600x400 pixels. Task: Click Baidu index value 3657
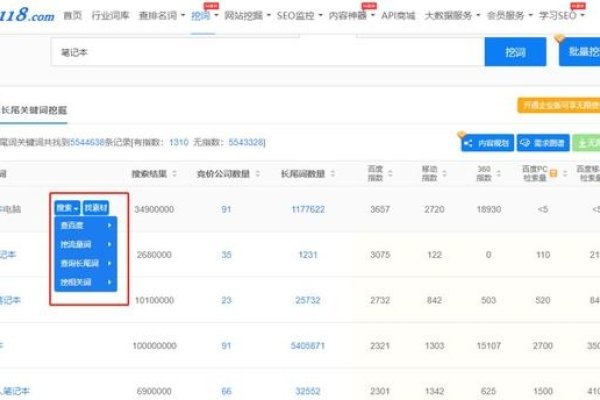(380, 209)
